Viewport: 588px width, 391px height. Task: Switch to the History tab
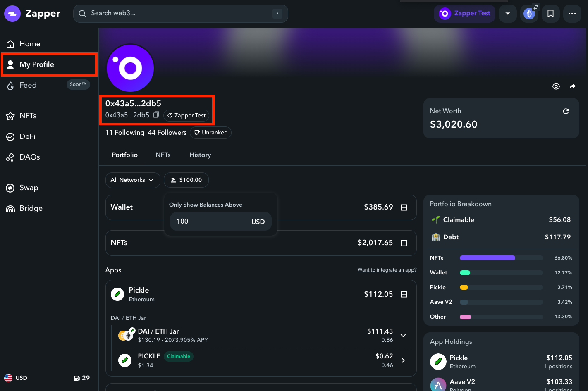200,155
